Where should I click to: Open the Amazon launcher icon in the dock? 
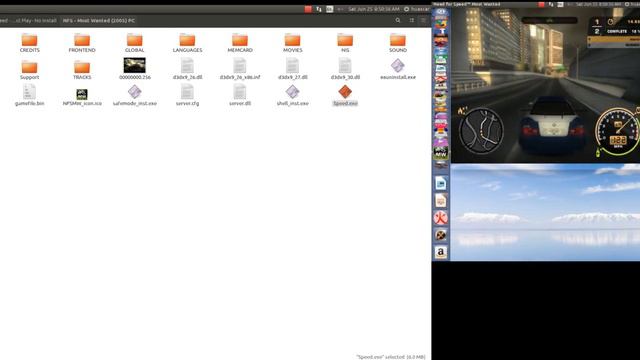coord(440,252)
